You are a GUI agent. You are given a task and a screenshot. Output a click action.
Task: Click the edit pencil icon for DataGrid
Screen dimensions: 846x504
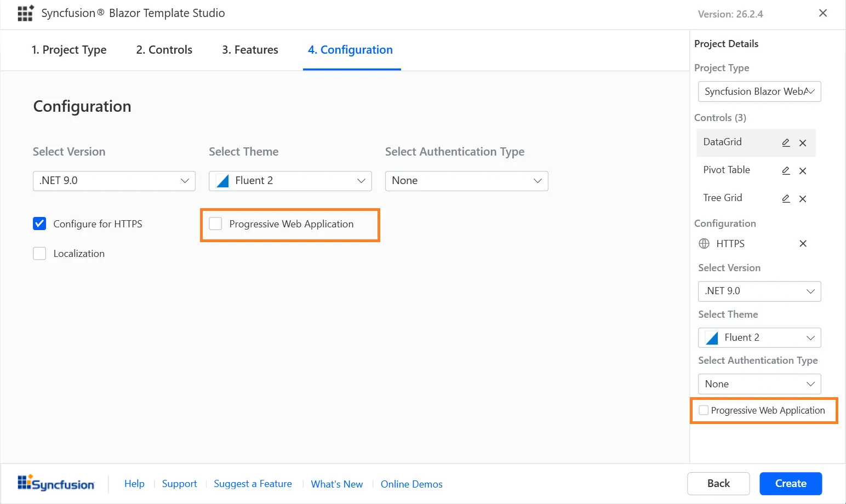click(x=786, y=142)
